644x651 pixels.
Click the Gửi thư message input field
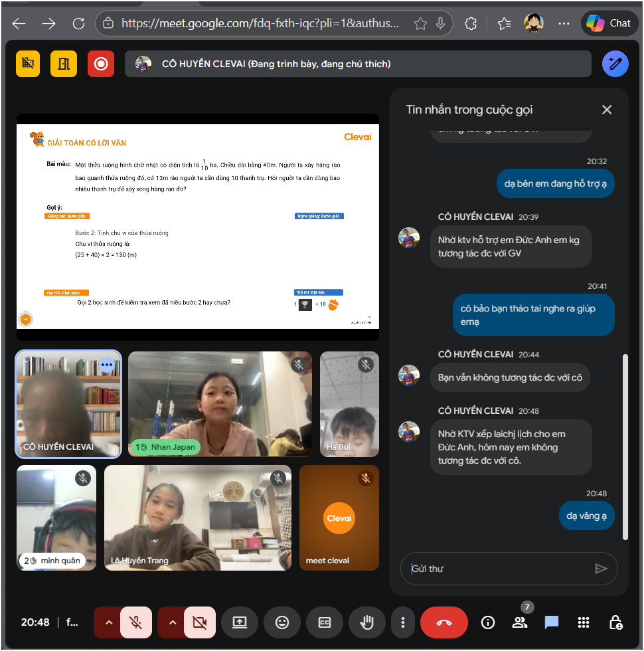pos(498,569)
